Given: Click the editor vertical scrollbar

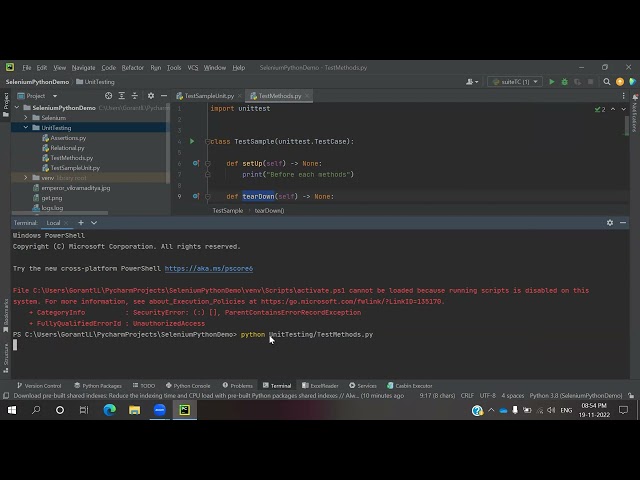Looking at the screenshot, I should point(627,126).
